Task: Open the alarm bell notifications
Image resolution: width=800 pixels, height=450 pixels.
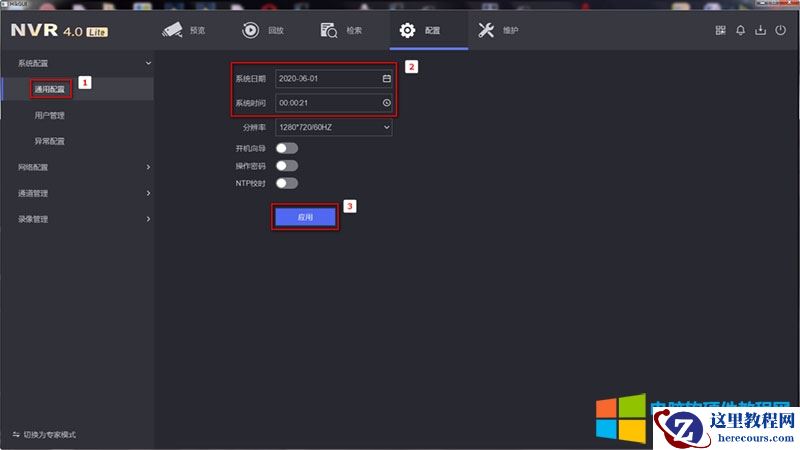Action: [x=740, y=31]
